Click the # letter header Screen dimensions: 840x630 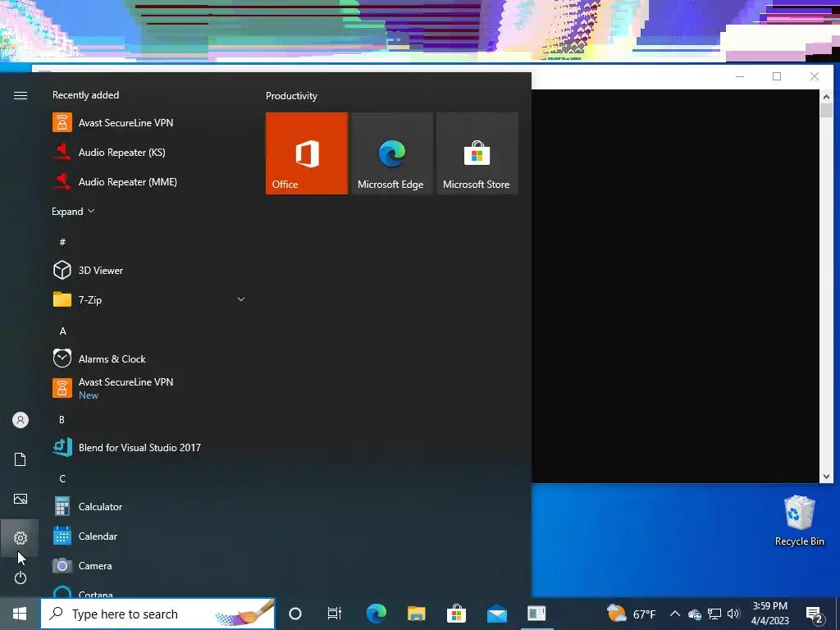click(x=62, y=242)
